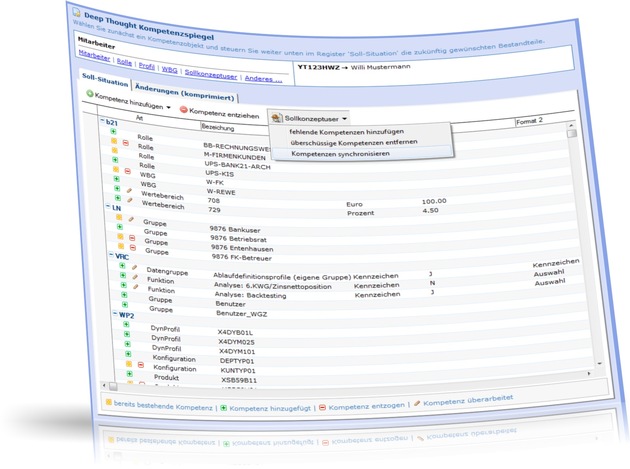
Task: Collapse the b21 tree group
Action: click(x=102, y=121)
